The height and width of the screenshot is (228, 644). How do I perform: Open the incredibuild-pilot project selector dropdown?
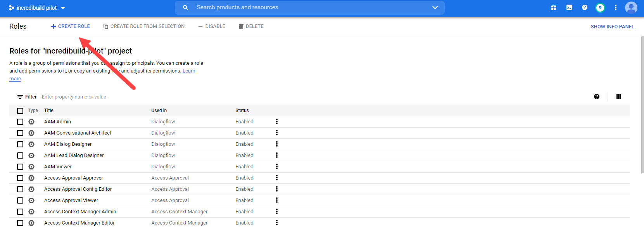[37, 8]
